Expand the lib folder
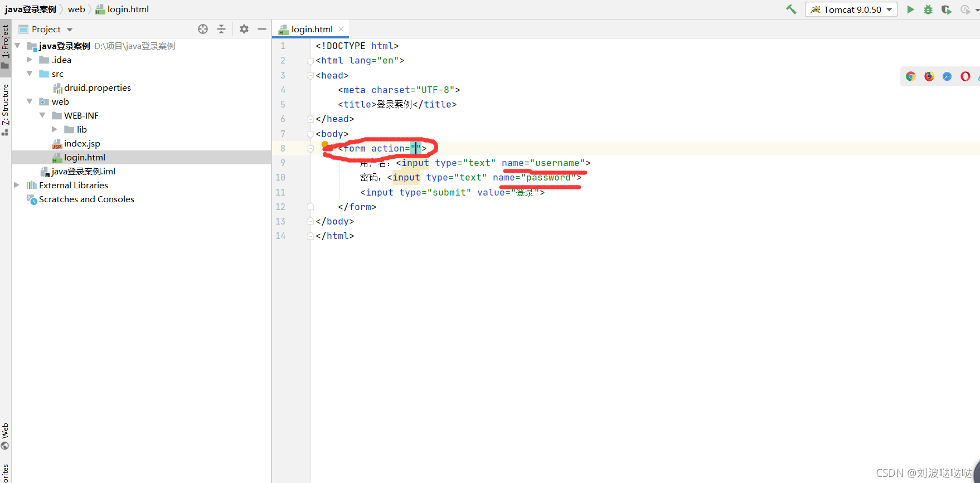The image size is (980, 483). [55, 129]
